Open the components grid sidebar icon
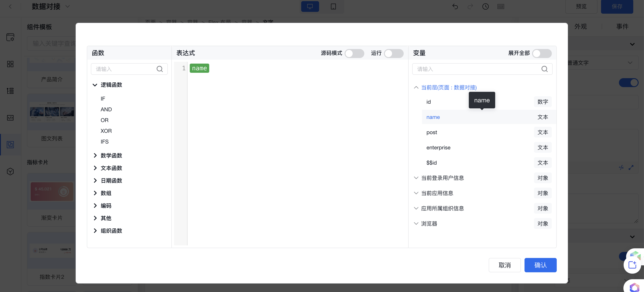Viewport: 644px width, 292px height. 10,64
